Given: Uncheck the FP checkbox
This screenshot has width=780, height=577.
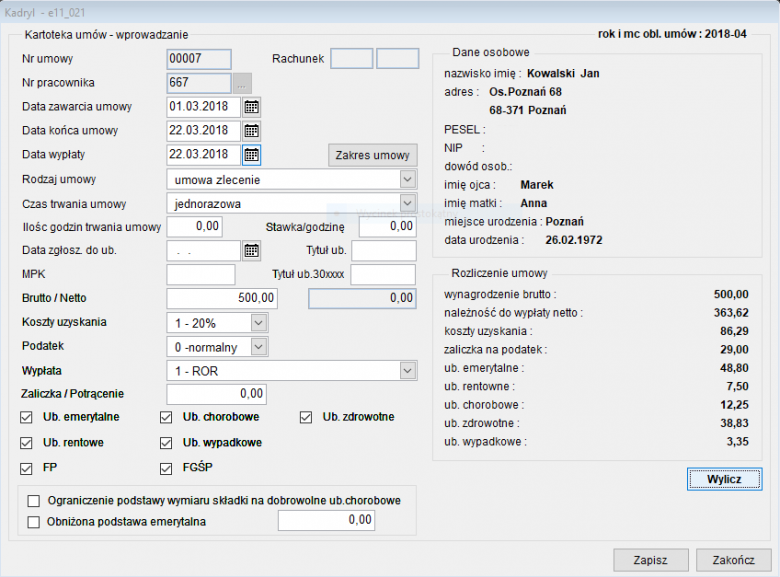Looking at the screenshot, I should point(26,468).
